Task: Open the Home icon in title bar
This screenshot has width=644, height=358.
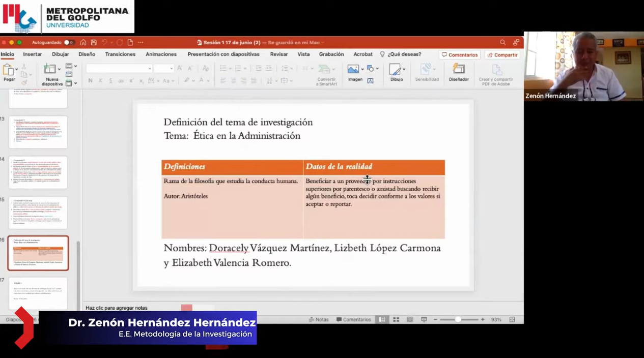Action: pyautogui.click(x=83, y=43)
